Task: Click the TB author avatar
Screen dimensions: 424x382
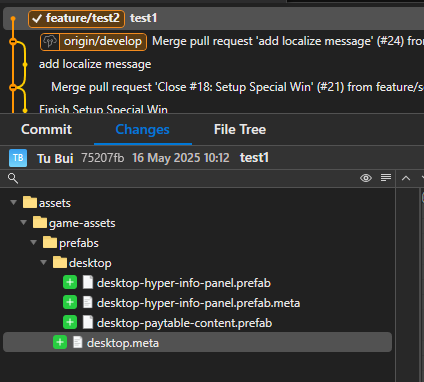Action: [x=18, y=158]
